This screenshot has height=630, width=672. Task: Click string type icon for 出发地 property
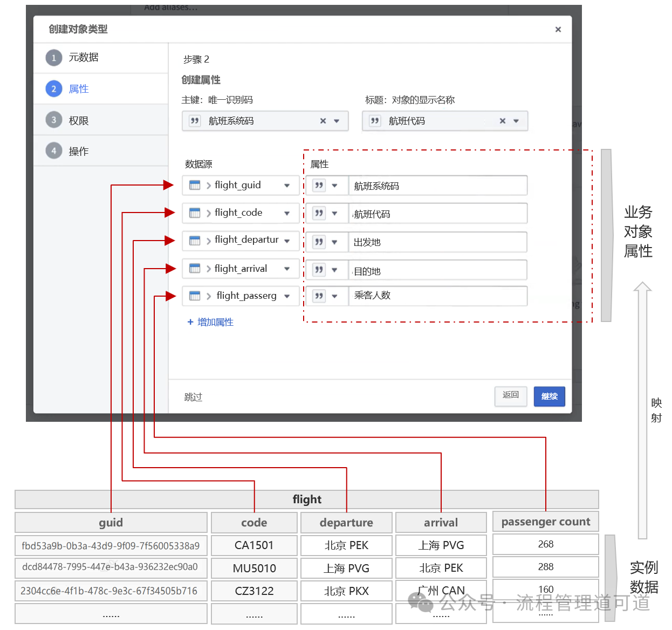tap(319, 242)
